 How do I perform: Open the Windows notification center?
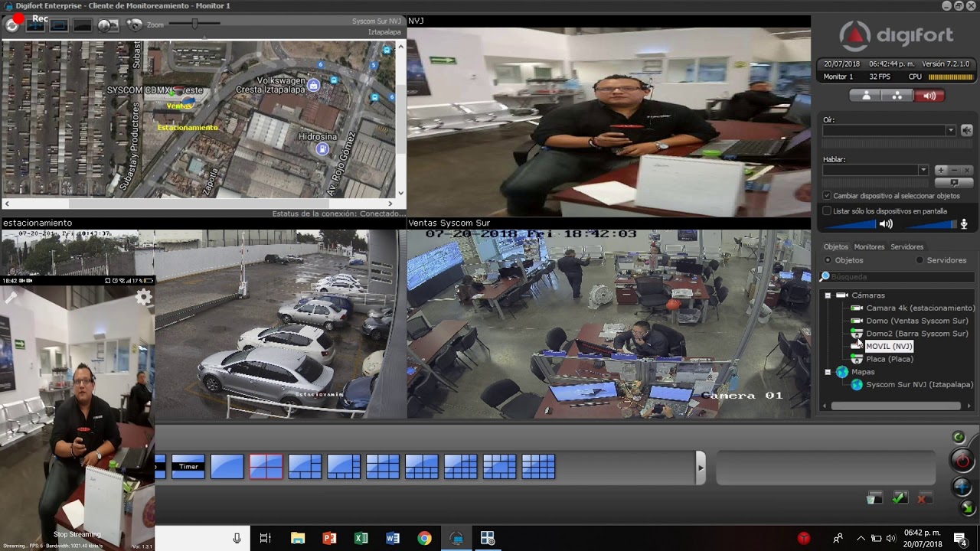click(960, 539)
